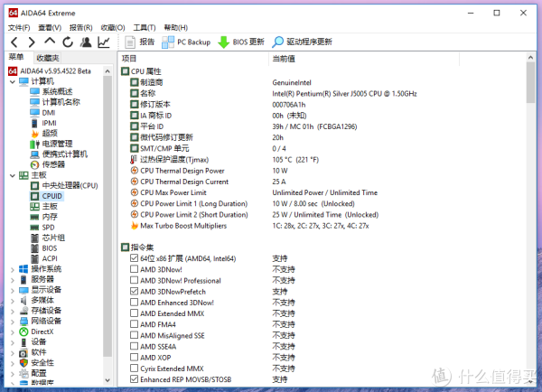The height and width of the screenshot is (392, 542).
Task: Open the user icon in the toolbar
Action: (86, 42)
